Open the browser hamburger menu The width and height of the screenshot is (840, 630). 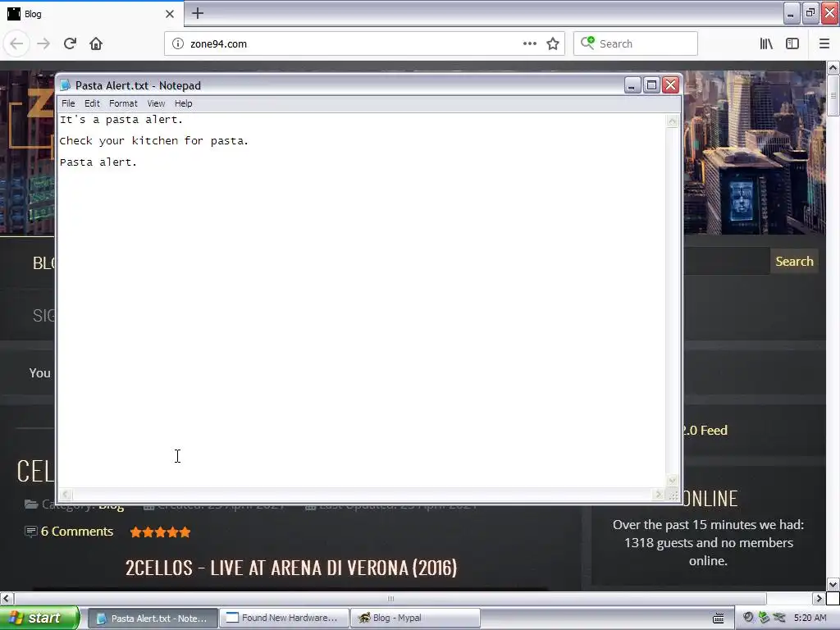(824, 43)
